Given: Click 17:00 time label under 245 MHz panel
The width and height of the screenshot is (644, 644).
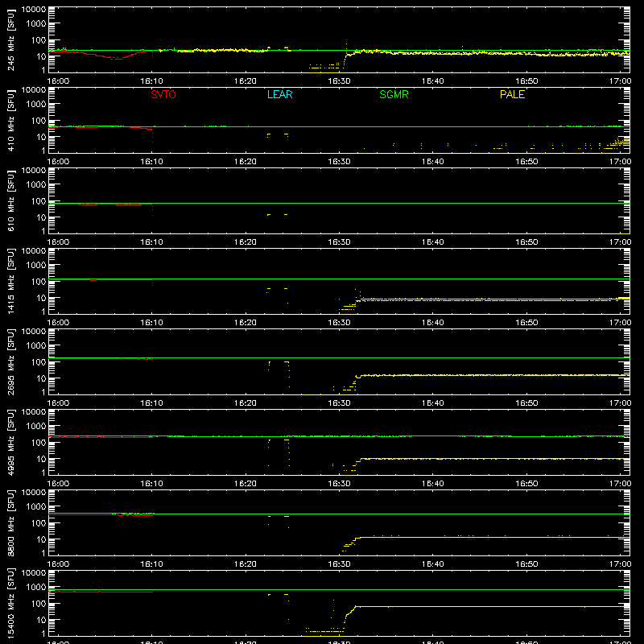Looking at the screenshot, I should (x=620, y=81).
